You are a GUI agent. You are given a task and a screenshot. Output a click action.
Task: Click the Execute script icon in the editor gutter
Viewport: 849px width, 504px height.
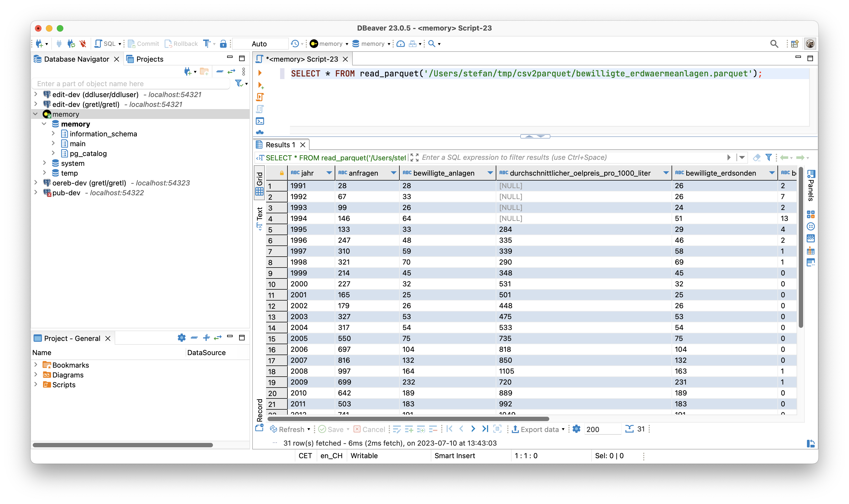tap(260, 97)
